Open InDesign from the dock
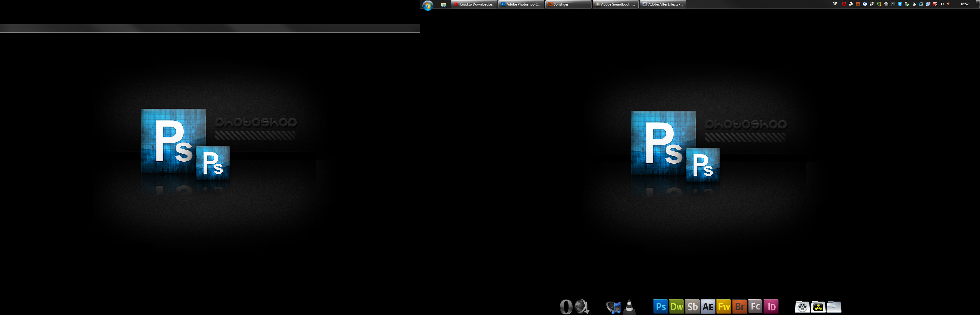This screenshot has height=315, width=980. coord(771,306)
